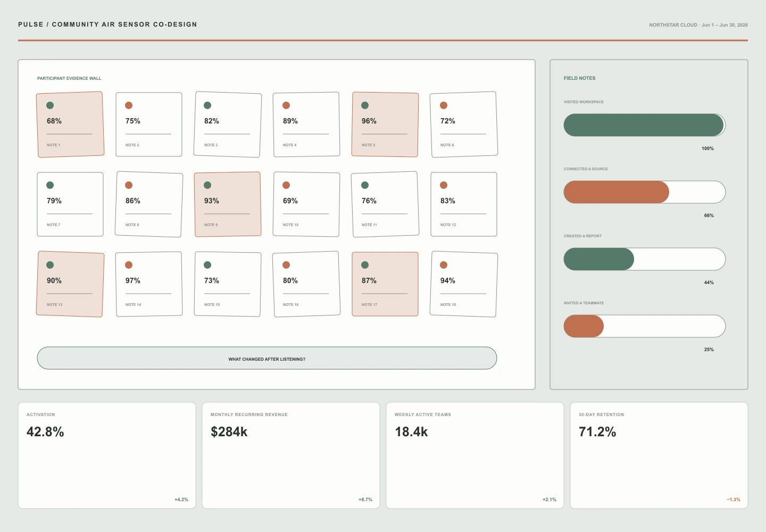Click the Invited a Teammate progress bar
Screen dimensions: 766x532
point(645,326)
